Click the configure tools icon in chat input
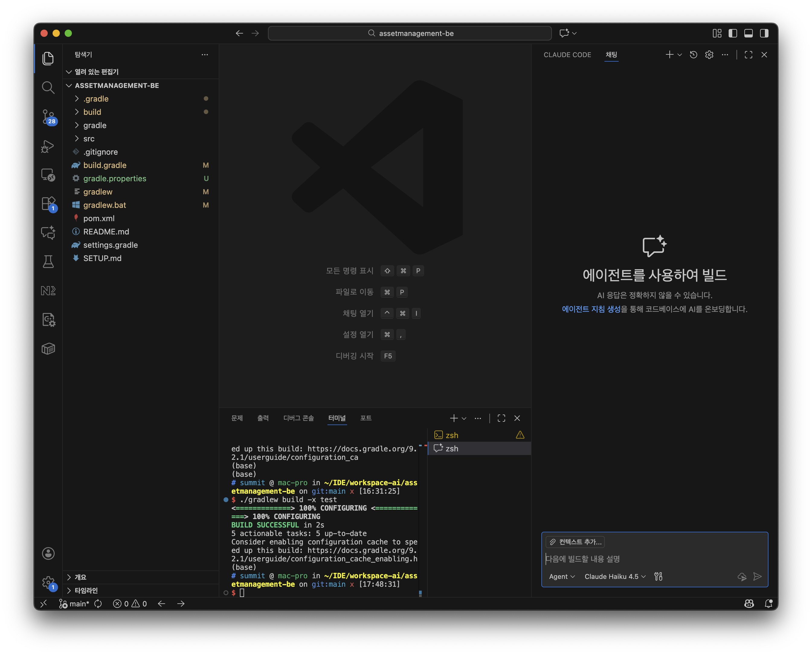This screenshot has width=812, height=655. 658,576
